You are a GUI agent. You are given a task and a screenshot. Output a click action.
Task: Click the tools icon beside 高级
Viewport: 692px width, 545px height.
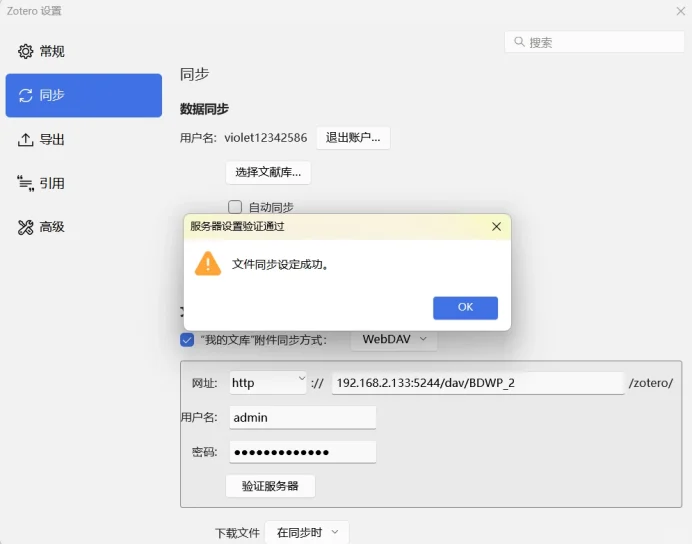tap(25, 227)
